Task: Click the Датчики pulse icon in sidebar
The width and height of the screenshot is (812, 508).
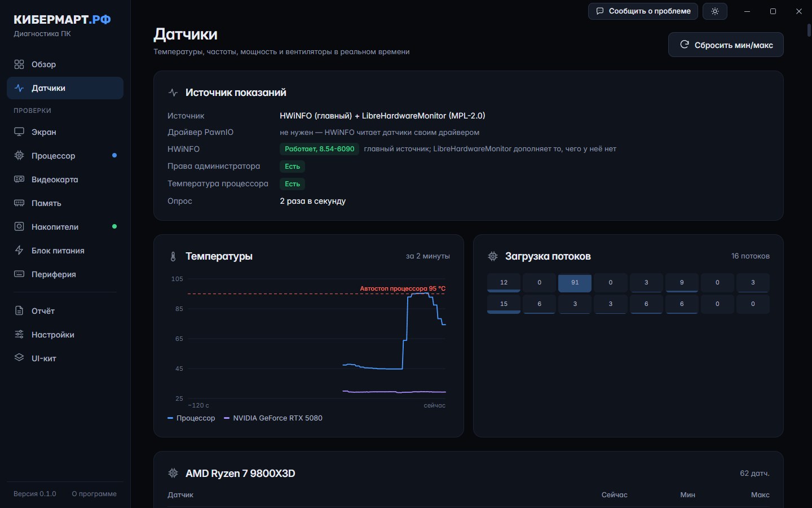Action: pos(19,88)
